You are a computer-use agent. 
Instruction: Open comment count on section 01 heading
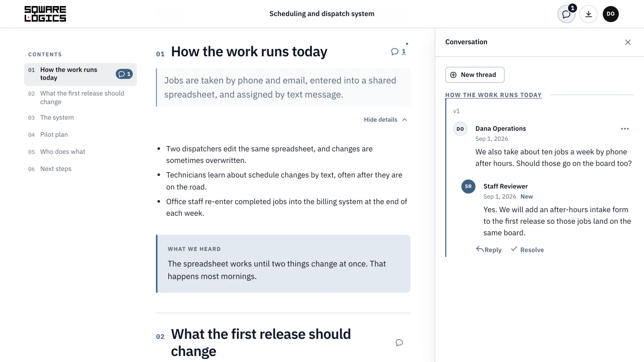click(x=398, y=51)
